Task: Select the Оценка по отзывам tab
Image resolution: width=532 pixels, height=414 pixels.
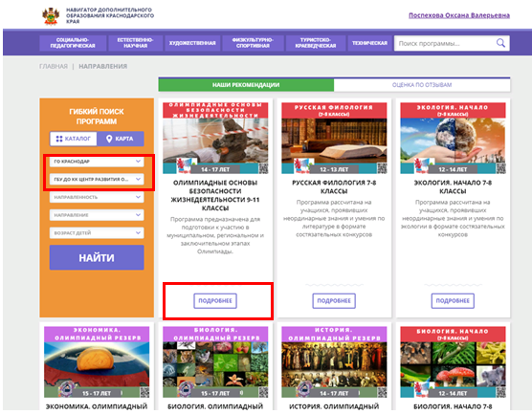Action: point(422,85)
